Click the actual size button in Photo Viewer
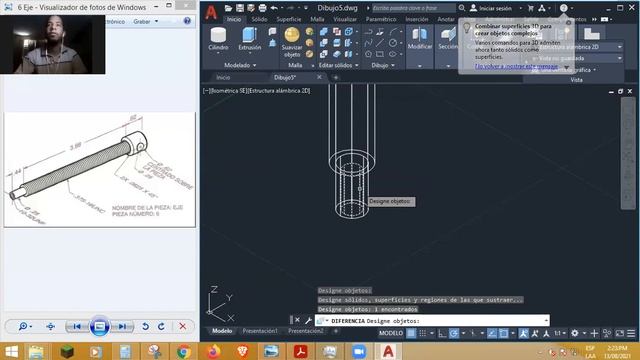Viewport: 640px width, 360px height. pyautogui.click(x=51, y=326)
